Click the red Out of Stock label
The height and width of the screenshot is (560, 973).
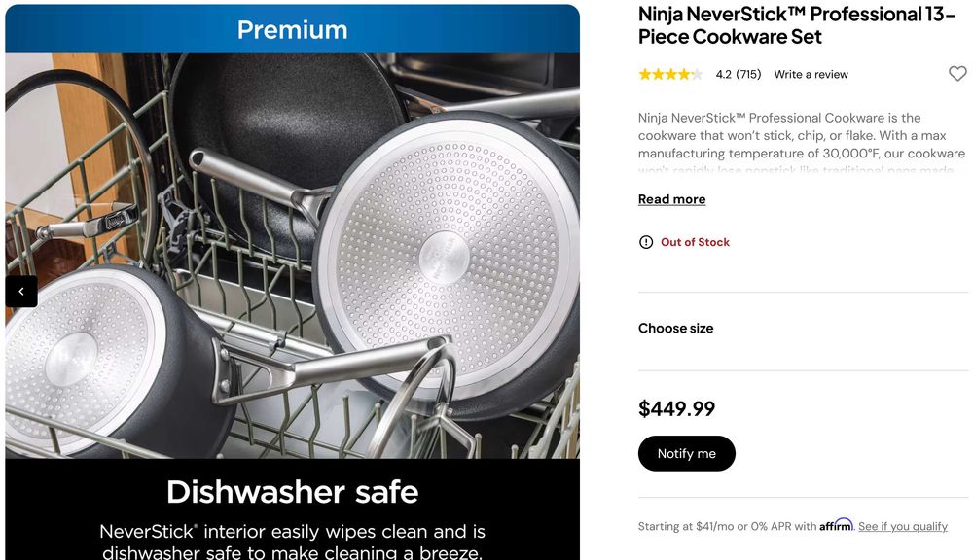pos(695,242)
